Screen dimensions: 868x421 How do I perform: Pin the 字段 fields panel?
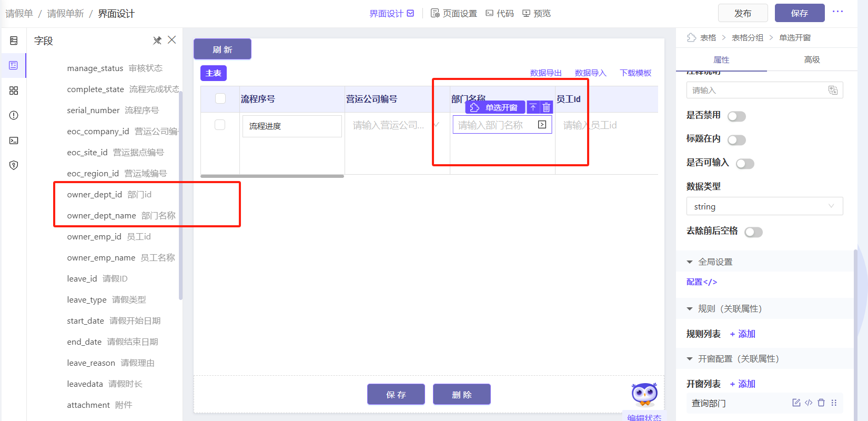pyautogui.click(x=157, y=41)
